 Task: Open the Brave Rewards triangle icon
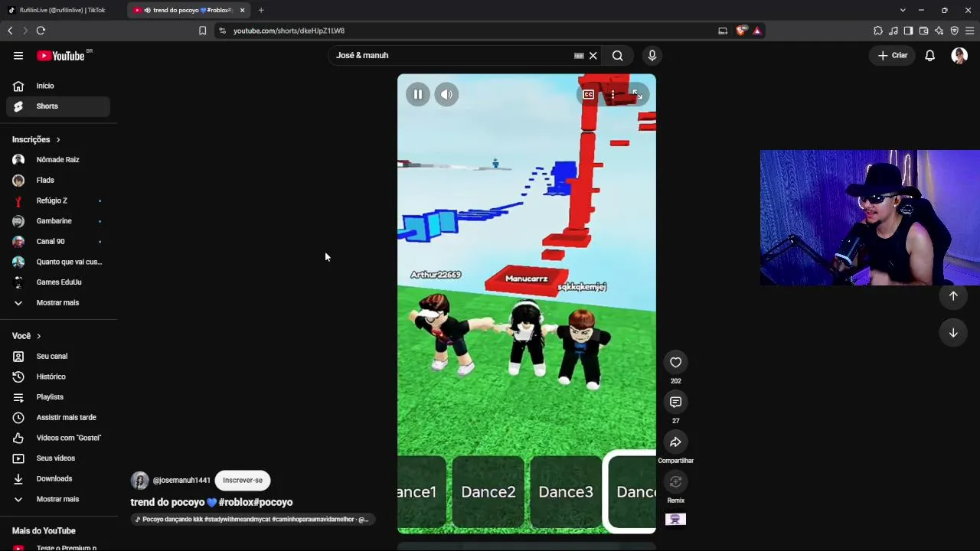coord(757,31)
